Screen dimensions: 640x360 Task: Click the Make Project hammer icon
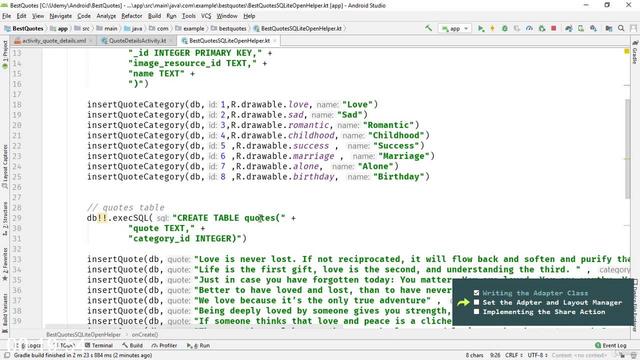tap(429, 28)
